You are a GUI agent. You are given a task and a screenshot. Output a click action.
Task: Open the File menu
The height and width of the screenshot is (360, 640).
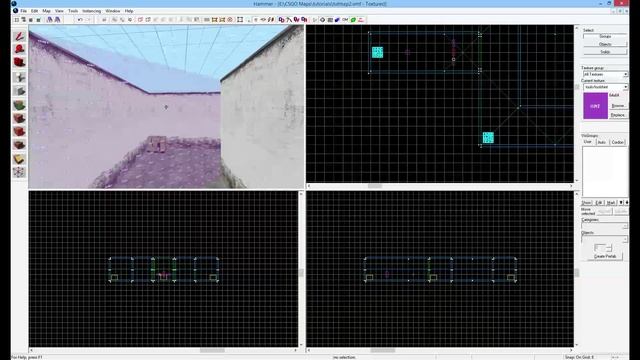click(x=24, y=11)
